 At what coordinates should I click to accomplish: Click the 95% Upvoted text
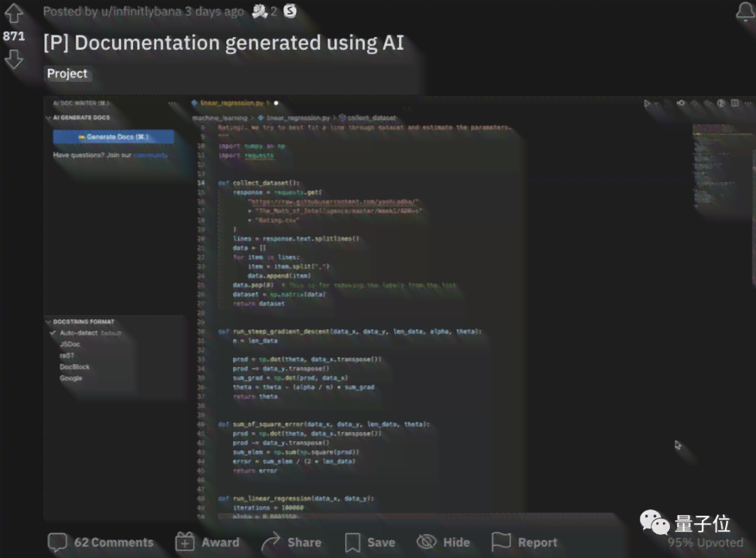point(706,543)
